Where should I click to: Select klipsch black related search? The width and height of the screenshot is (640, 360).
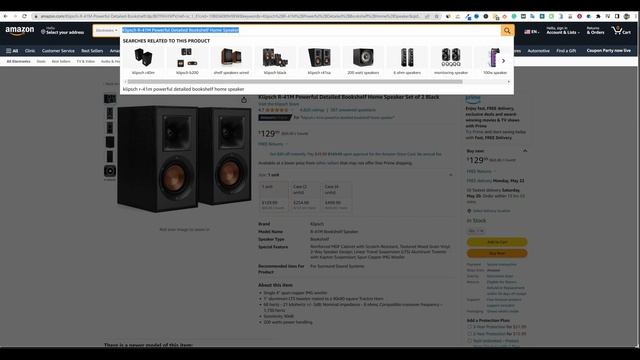coord(275,60)
